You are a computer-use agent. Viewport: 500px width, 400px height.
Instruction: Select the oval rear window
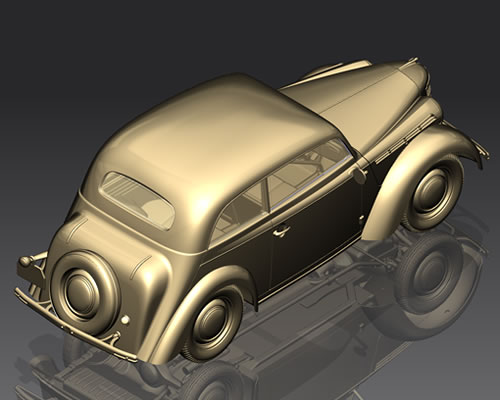[138, 201]
